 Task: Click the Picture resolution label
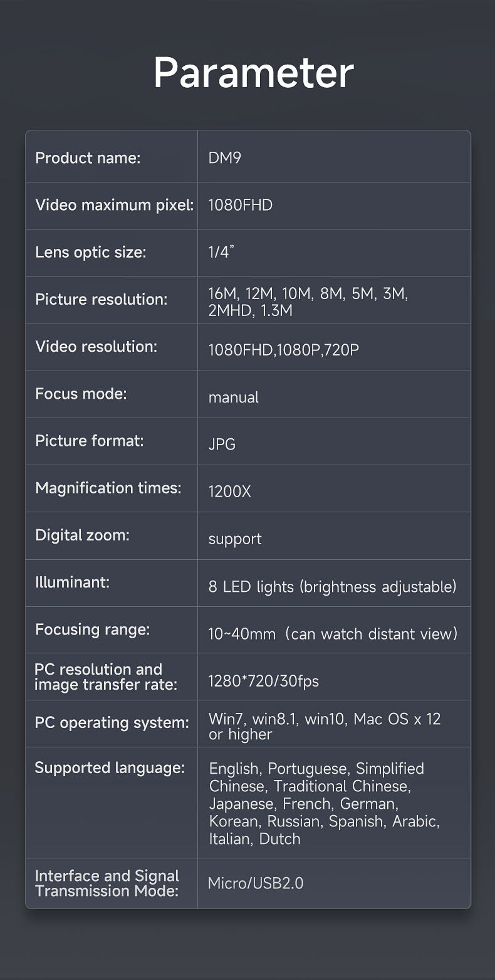coord(101,299)
